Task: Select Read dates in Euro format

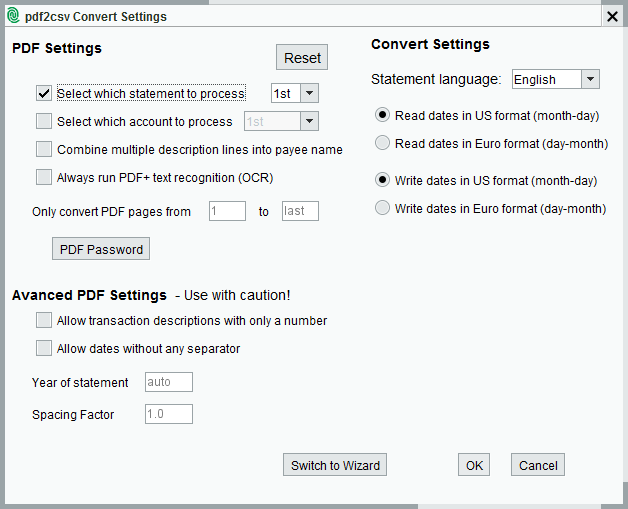Action: pyautogui.click(x=382, y=143)
